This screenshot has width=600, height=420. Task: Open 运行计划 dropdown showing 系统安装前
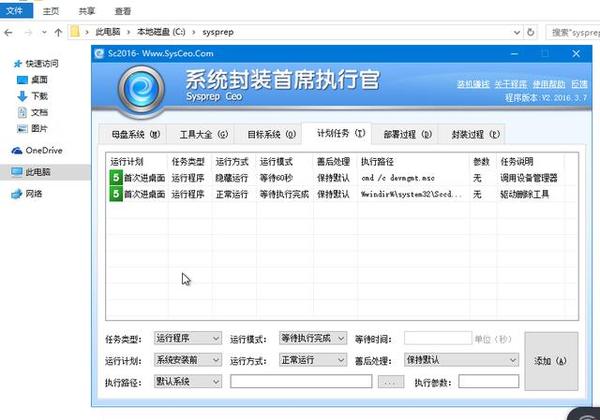pyautogui.click(x=188, y=360)
